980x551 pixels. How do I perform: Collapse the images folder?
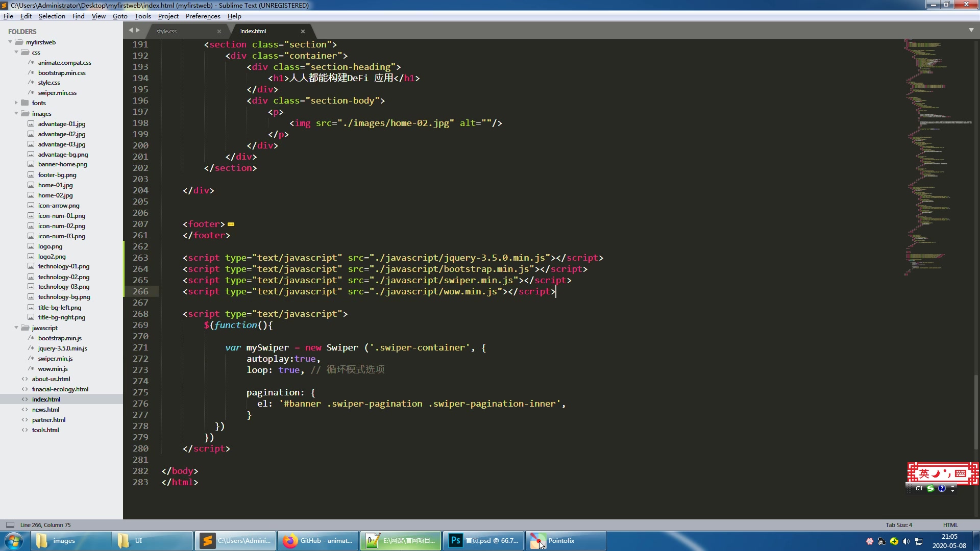click(x=16, y=113)
